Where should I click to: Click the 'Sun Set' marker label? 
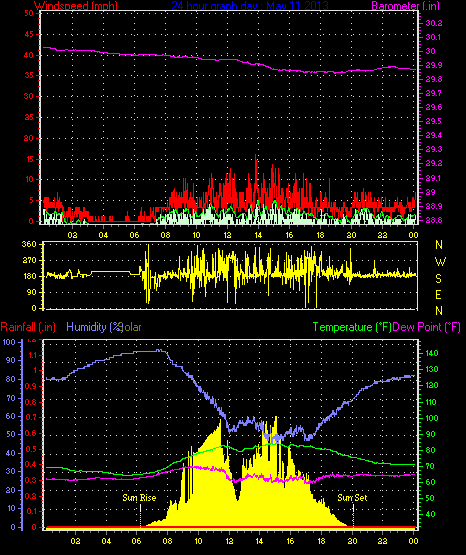[x=352, y=498]
